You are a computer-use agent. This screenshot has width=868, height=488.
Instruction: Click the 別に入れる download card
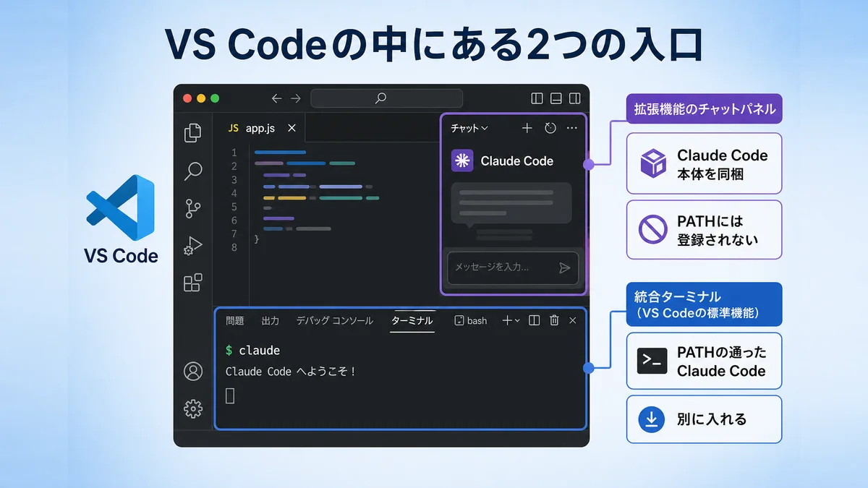tap(704, 419)
